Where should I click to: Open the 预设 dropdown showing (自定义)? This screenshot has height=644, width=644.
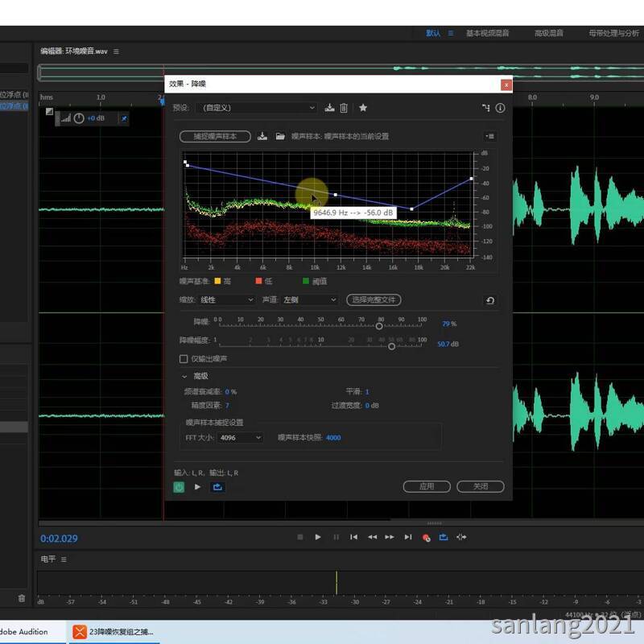click(x=257, y=108)
